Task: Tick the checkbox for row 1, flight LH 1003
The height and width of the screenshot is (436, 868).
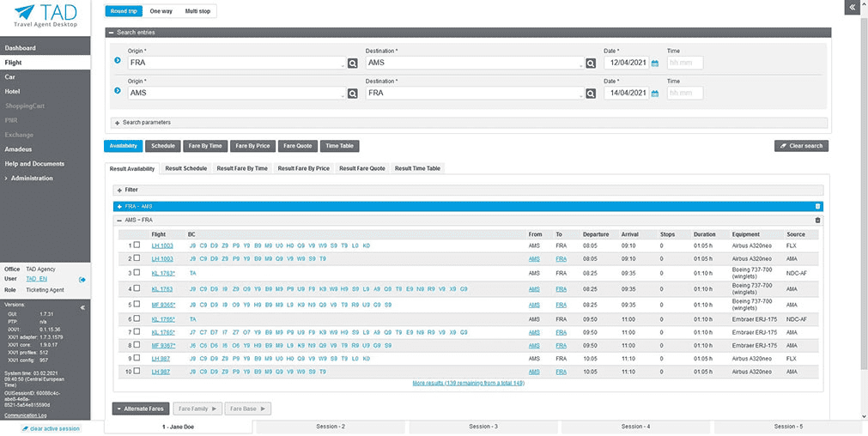Action: tap(136, 245)
